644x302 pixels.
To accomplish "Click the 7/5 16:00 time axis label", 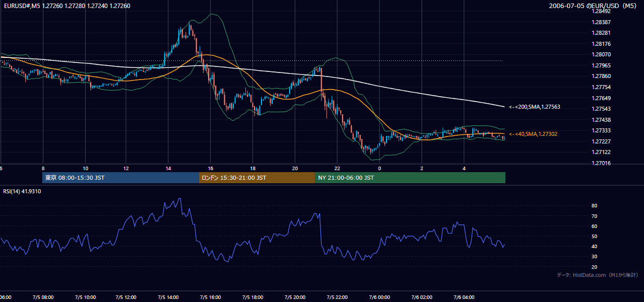I will pos(211,297).
